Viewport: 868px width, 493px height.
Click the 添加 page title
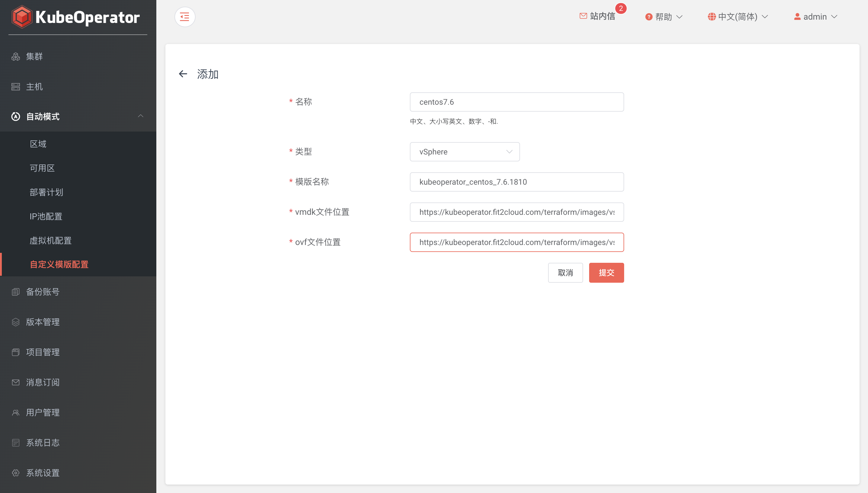pos(208,74)
